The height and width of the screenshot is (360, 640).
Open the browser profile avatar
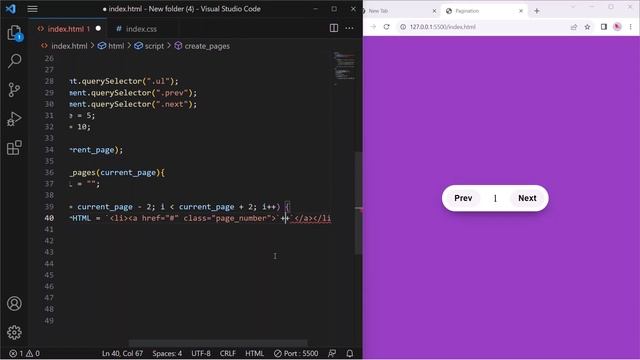click(618, 27)
